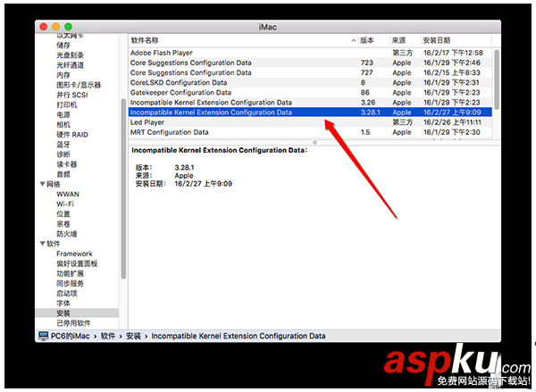Click the split-pane divider handle dot
Screen dimensions: 536x392
click(314, 142)
